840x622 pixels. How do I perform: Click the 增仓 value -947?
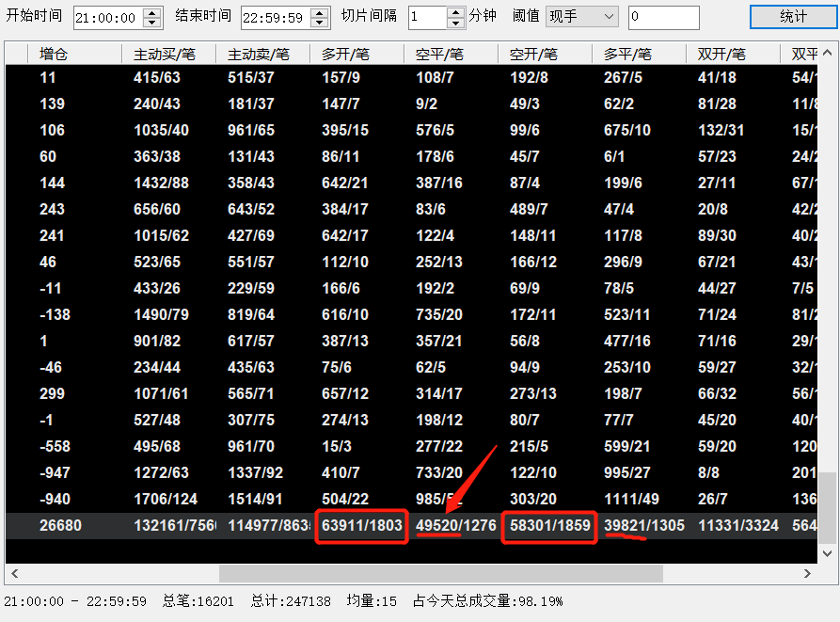(55, 473)
